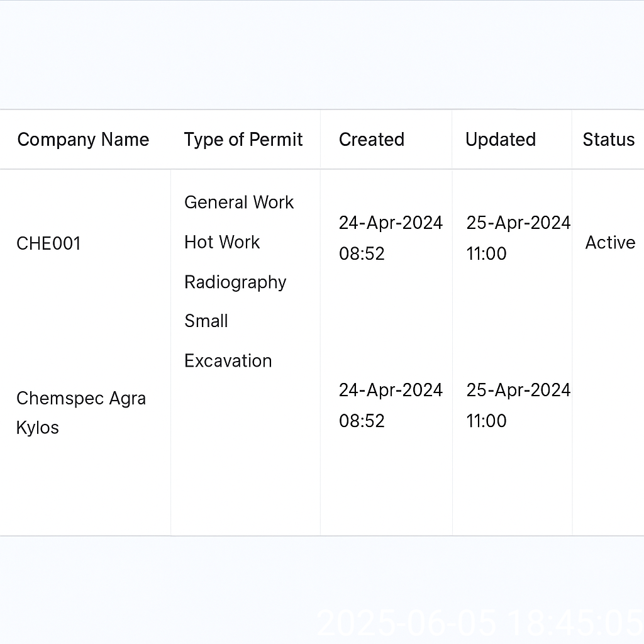Select the 25-Apr-2024 updated date beside Chemspec
644x644 pixels.
[x=518, y=390]
